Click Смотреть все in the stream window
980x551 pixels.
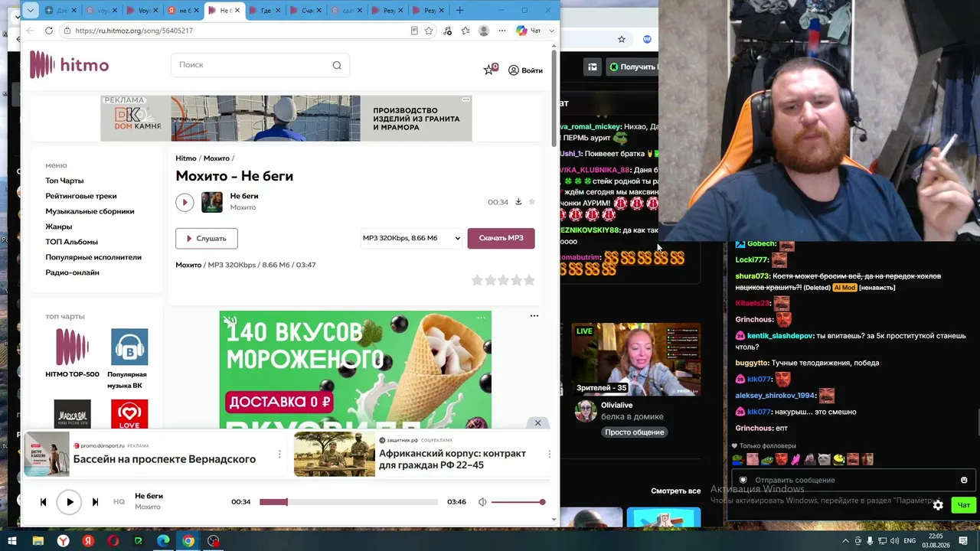675,491
